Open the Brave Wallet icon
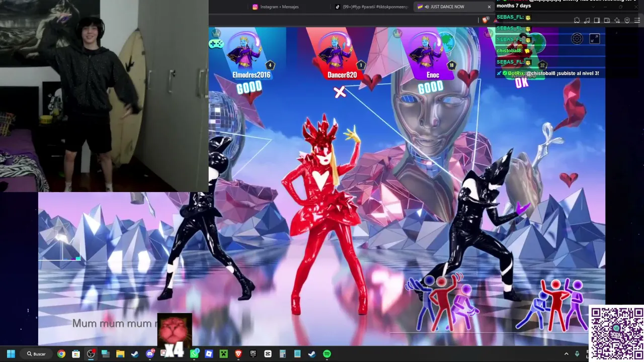Image resolution: width=644 pixels, height=362 pixels. click(607, 20)
